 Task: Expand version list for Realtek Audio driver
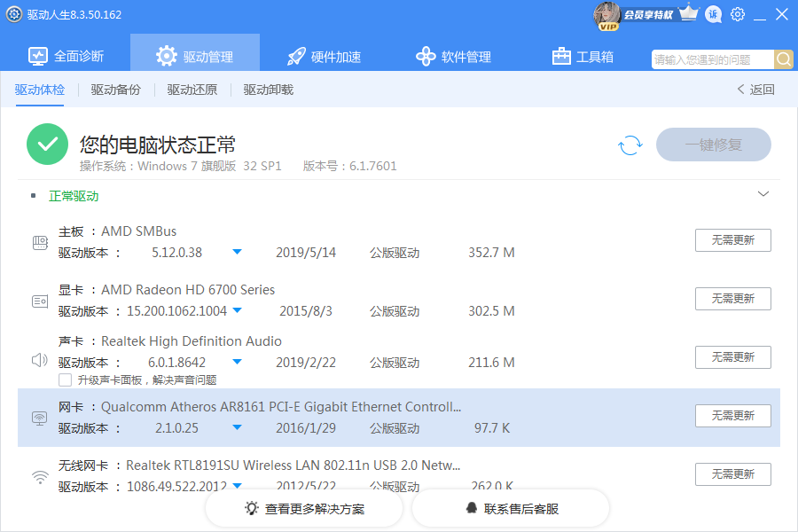tap(237, 363)
